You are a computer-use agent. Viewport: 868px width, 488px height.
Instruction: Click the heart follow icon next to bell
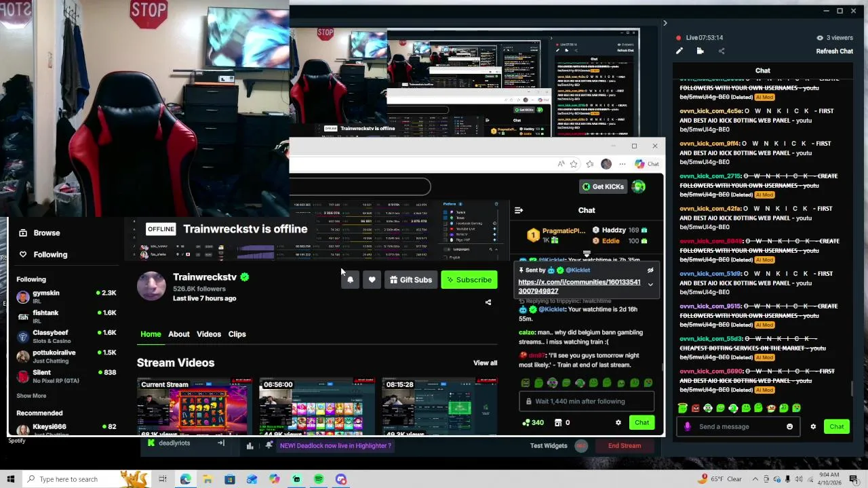[372, 280]
